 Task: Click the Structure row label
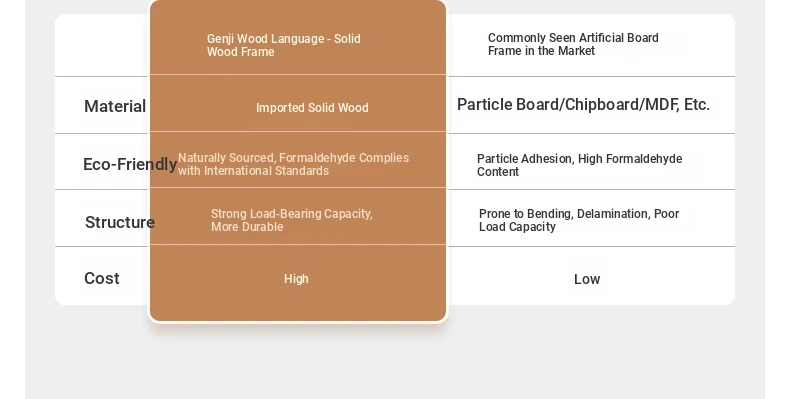tap(119, 222)
